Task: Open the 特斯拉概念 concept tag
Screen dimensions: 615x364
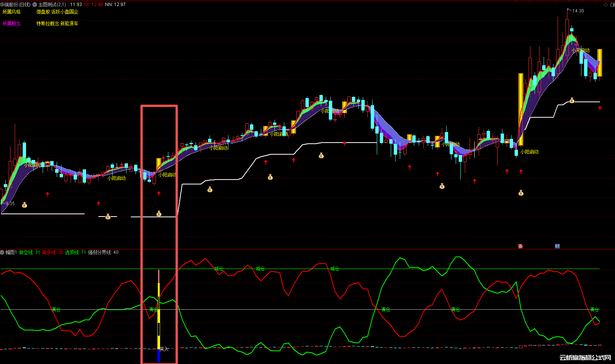Action: pyautogui.click(x=48, y=23)
